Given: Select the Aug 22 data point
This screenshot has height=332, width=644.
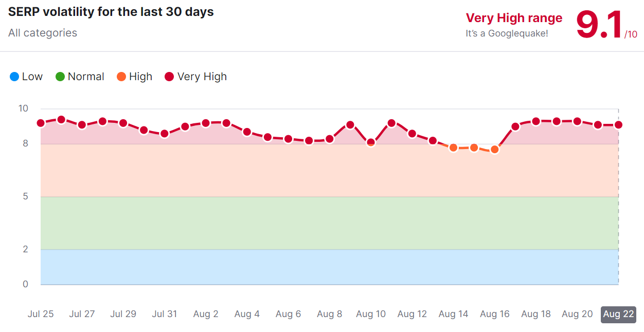Looking at the screenshot, I should click(x=618, y=125).
